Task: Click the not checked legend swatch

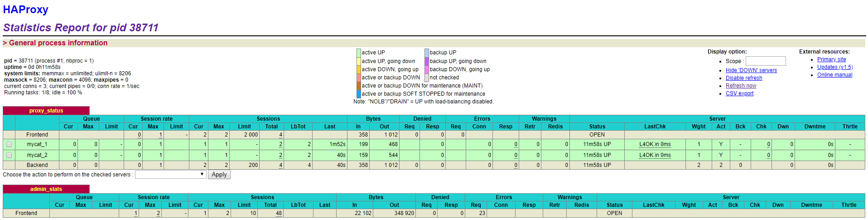Action: coord(427,78)
